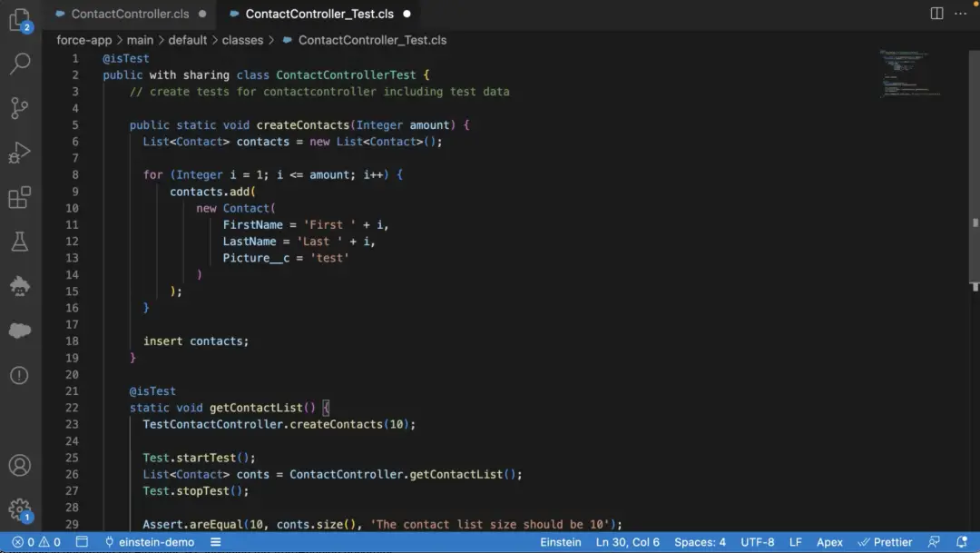Screen dimensions: 980x553
Task: Open notifications bell in status bar
Action: click(x=960, y=542)
